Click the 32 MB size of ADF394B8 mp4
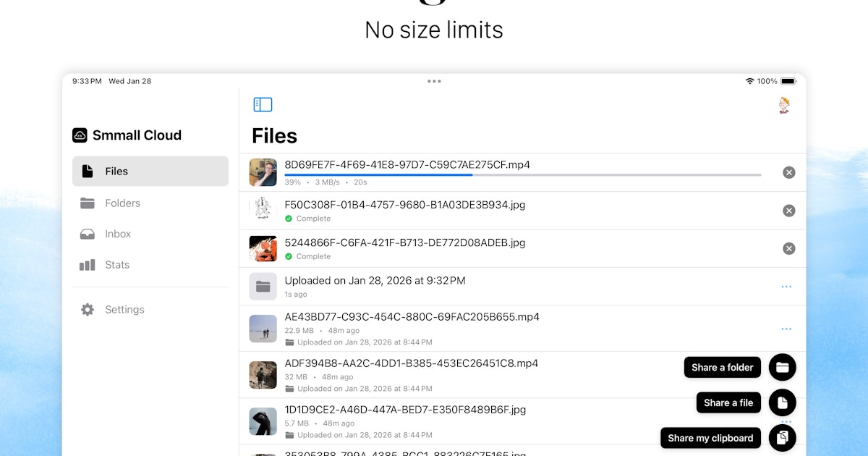Screen dimensions: 868x456 [x=296, y=377]
